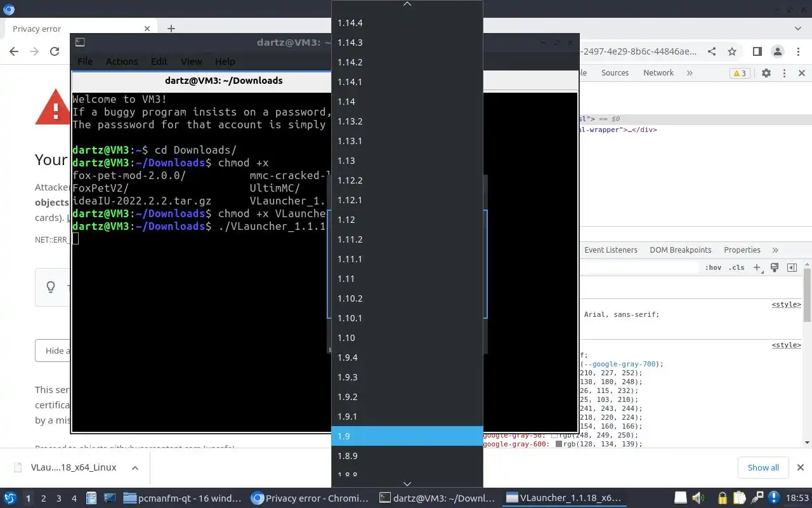
Task: Open the first <style> source link
Action: pyautogui.click(x=786, y=305)
